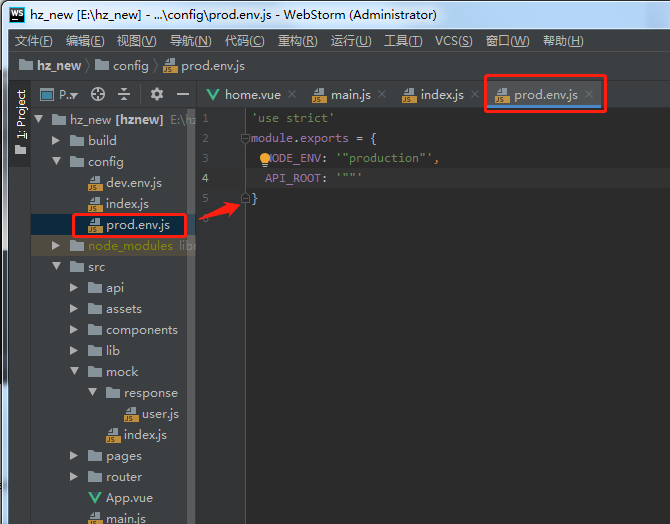Screen dimensions: 670x524
Task: Select index.js under mock folder
Action: (x=136, y=435)
